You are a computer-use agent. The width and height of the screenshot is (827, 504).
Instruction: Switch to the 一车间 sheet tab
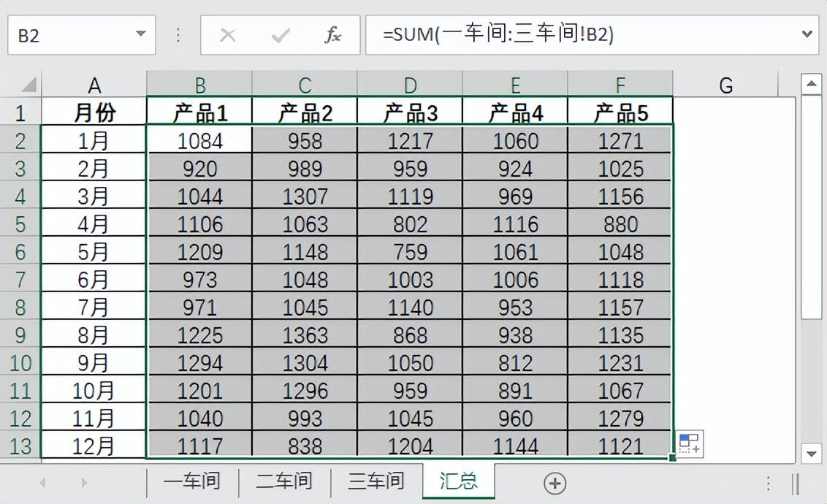coord(192,481)
